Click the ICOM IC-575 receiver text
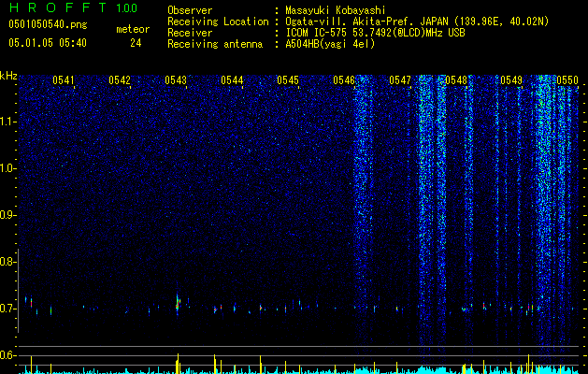This screenshot has height=374, width=588. tap(375, 33)
